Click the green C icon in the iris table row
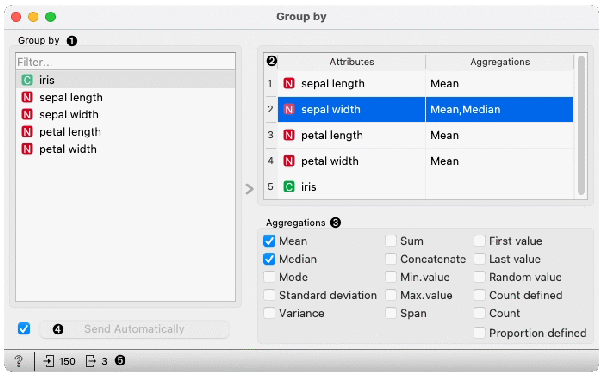599x372 pixels. point(289,187)
